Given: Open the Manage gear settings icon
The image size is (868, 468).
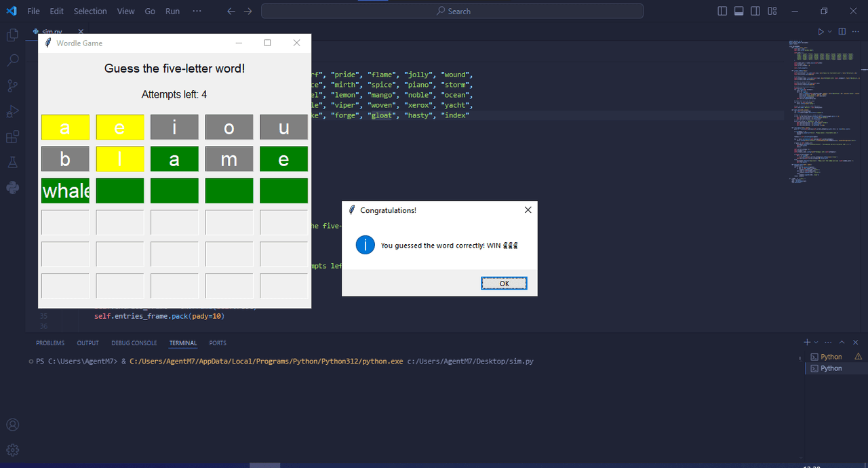Looking at the screenshot, I should pos(12,450).
